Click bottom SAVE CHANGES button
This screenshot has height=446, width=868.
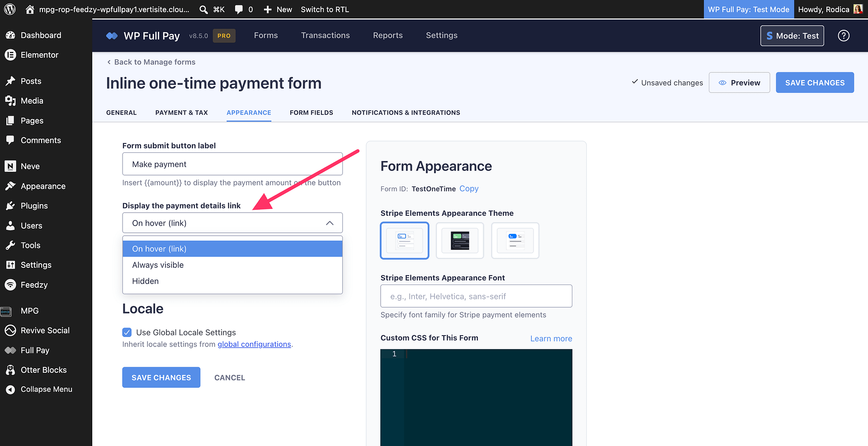pos(161,377)
